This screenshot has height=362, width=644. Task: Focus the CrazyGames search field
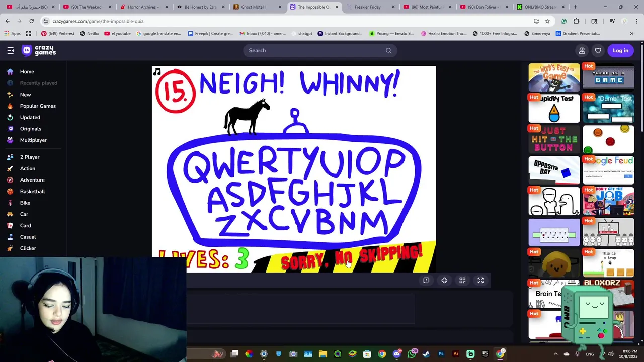(x=320, y=50)
